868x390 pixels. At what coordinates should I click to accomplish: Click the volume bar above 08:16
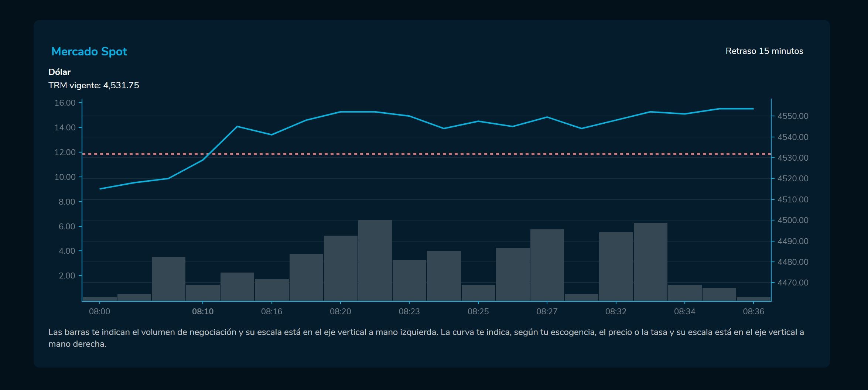click(x=271, y=290)
